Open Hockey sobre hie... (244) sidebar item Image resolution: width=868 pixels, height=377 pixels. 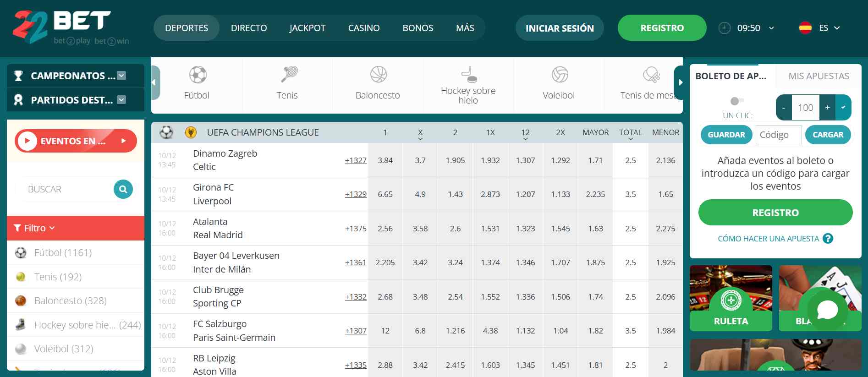76,325
